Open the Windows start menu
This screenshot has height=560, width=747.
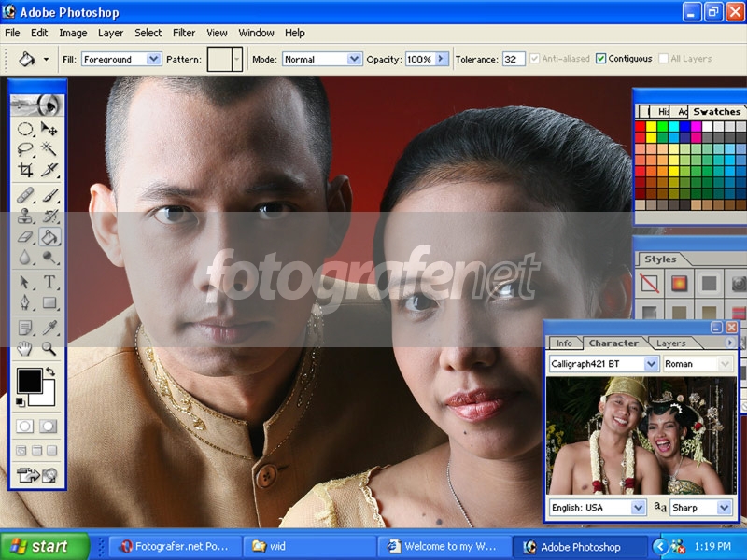45,546
